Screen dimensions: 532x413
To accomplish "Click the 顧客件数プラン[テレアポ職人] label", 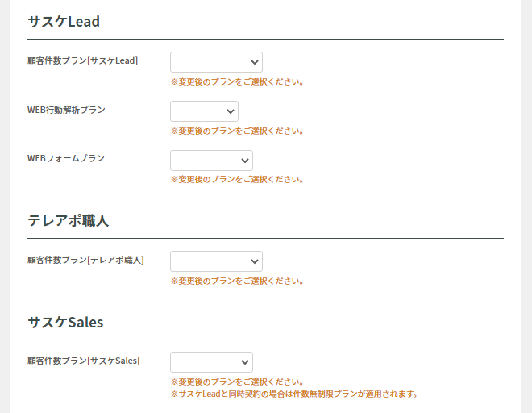I will (85, 260).
